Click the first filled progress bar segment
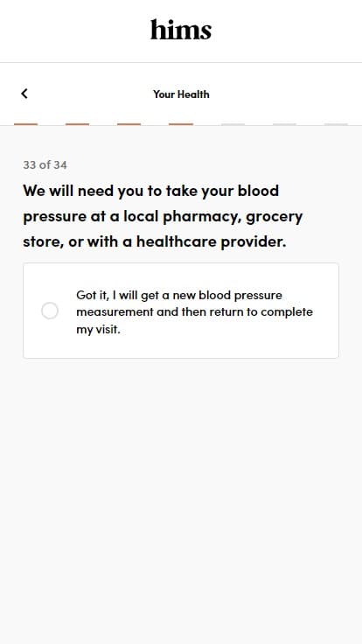 pyautogui.click(x=26, y=124)
